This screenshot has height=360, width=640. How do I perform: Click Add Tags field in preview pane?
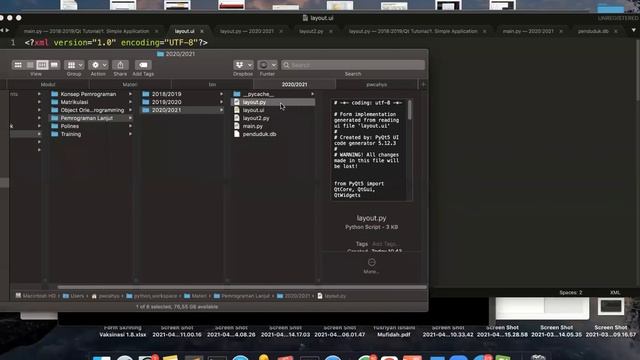(385, 244)
